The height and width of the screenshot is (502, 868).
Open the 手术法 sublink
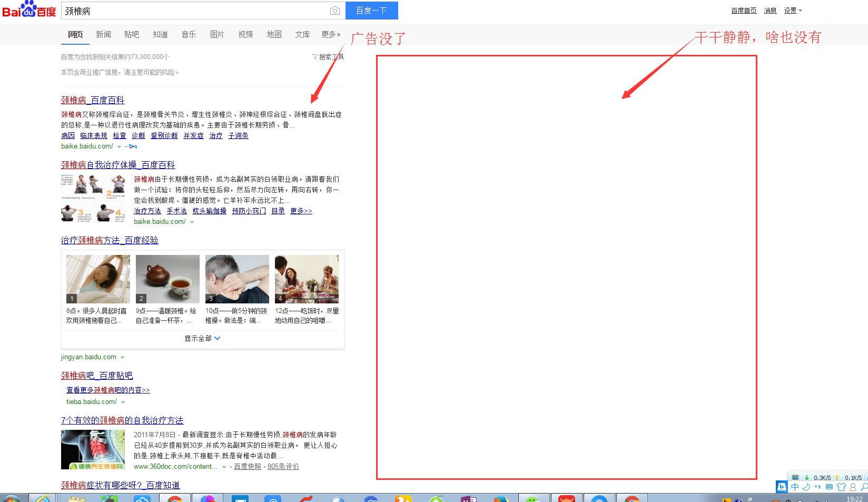pyautogui.click(x=176, y=211)
